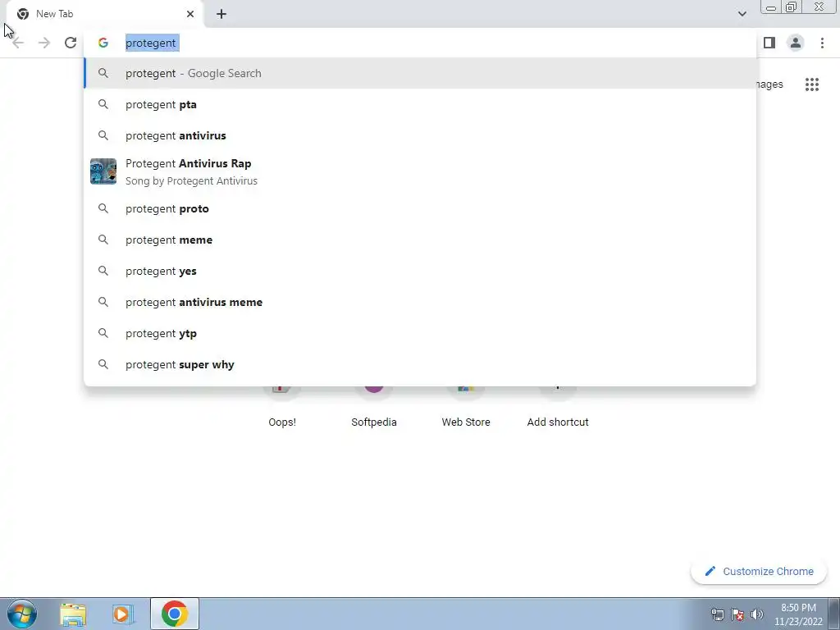The width and height of the screenshot is (840, 630).
Task: Toggle the side panel icon
Action: 769,43
